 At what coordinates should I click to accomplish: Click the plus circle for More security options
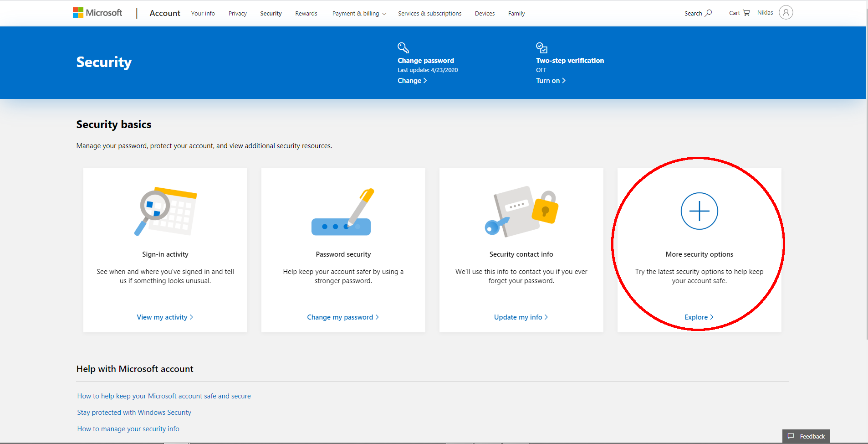pos(699,211)
